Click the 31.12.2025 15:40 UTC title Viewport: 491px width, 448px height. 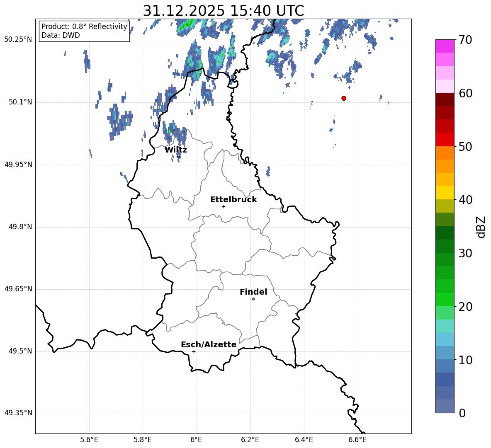[x=223, y=11]
